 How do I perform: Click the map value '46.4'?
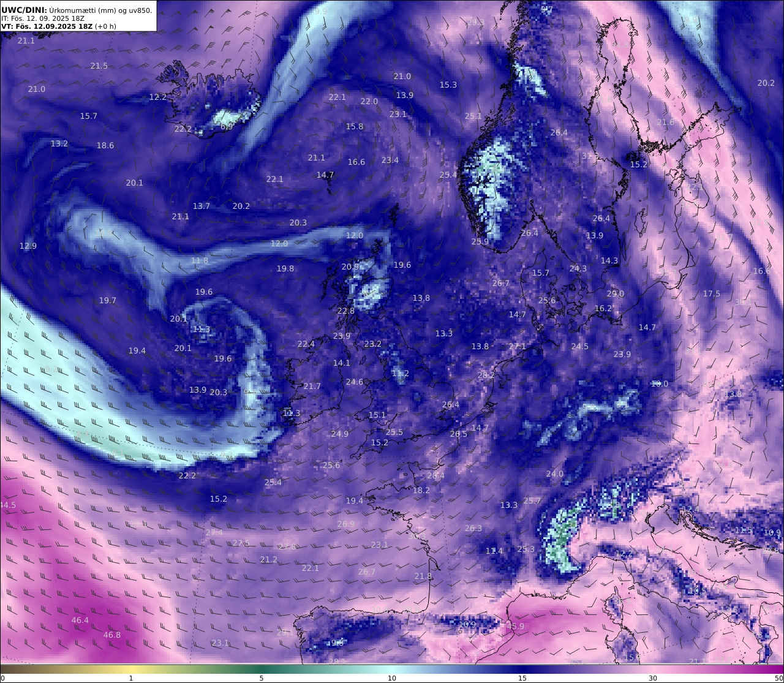point(80,620)
